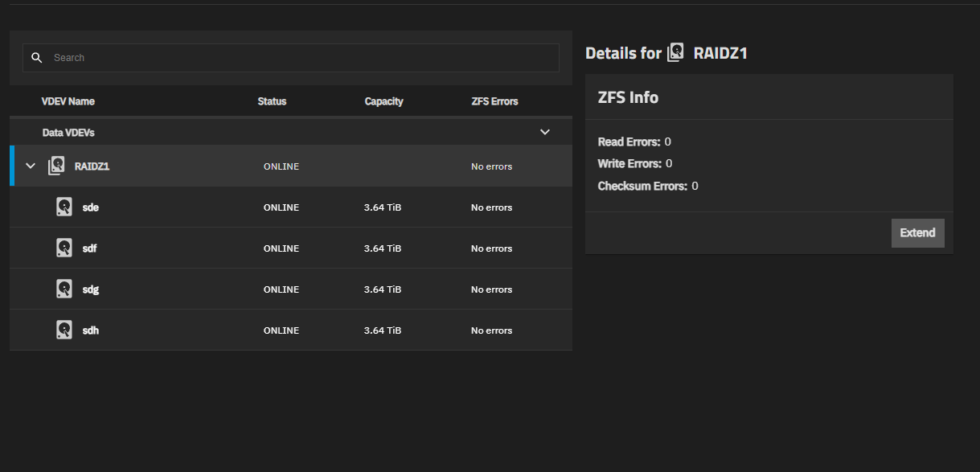Collapse the Data VDEVs section chevron
Image resolution: width=980 pixels, height=472 pixels.
click(545, 132)
